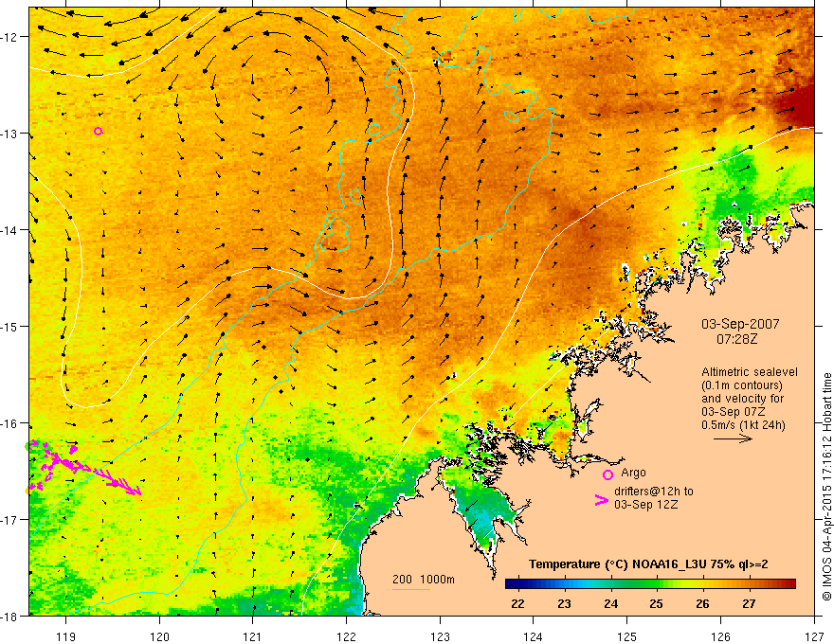This screenshot has height=644, width=834.
Task: Click the '03-Sep 12Z' drifter date text
Action: 645,504
